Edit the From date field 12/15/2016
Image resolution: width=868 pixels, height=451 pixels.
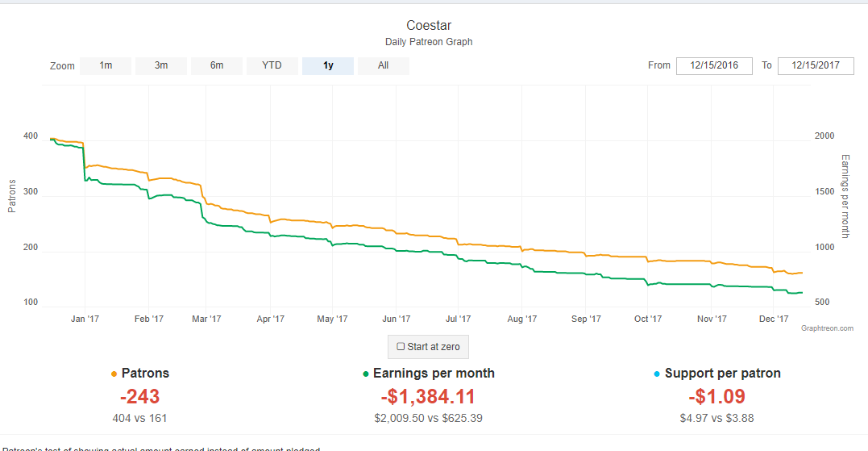(x=714, y=65)
